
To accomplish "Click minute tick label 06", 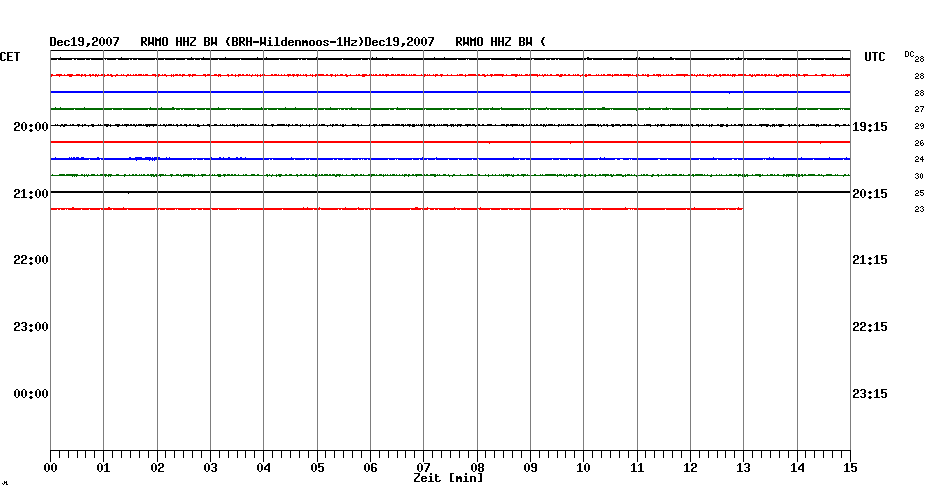I will pyautogui.click(x=370, y=468).
